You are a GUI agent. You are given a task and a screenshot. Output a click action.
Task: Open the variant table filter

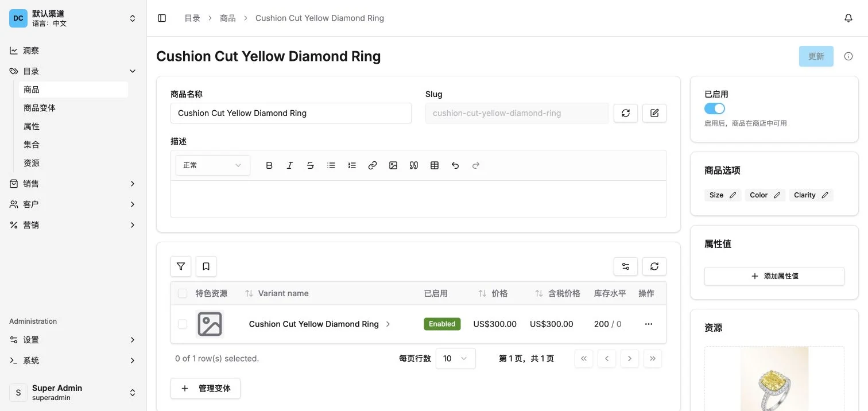click(x=181, y=266)
